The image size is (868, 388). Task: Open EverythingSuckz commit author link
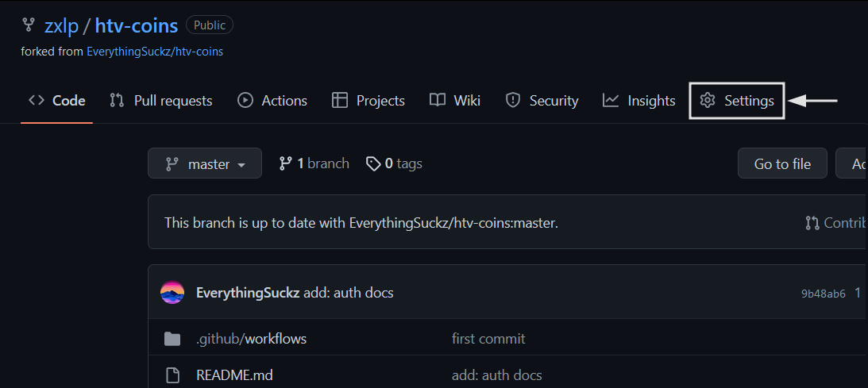[248, 292]
